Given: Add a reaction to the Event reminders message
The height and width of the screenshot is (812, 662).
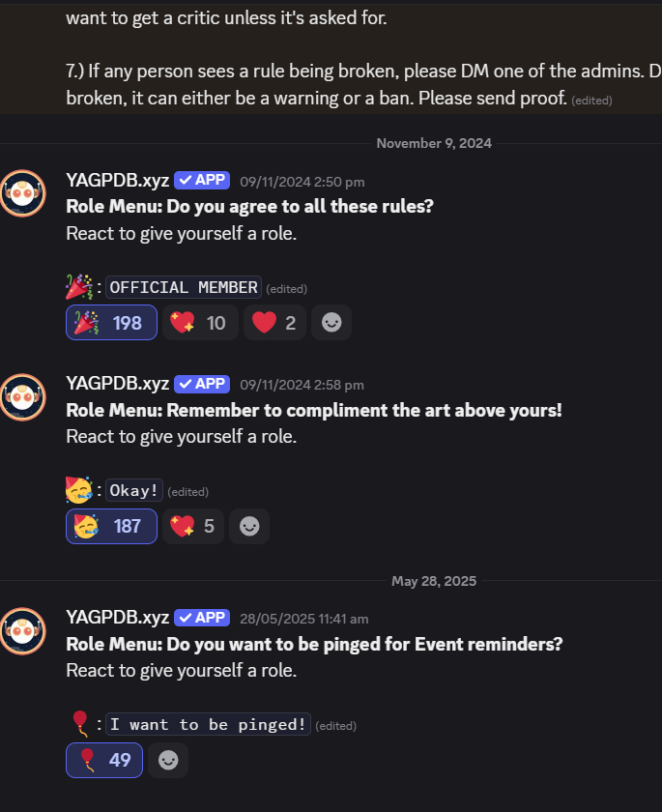Looking at the screenshot, I should click(168, 760).
